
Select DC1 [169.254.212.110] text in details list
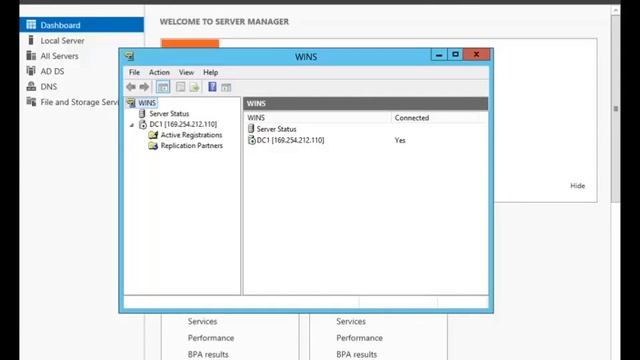[290, 140]
